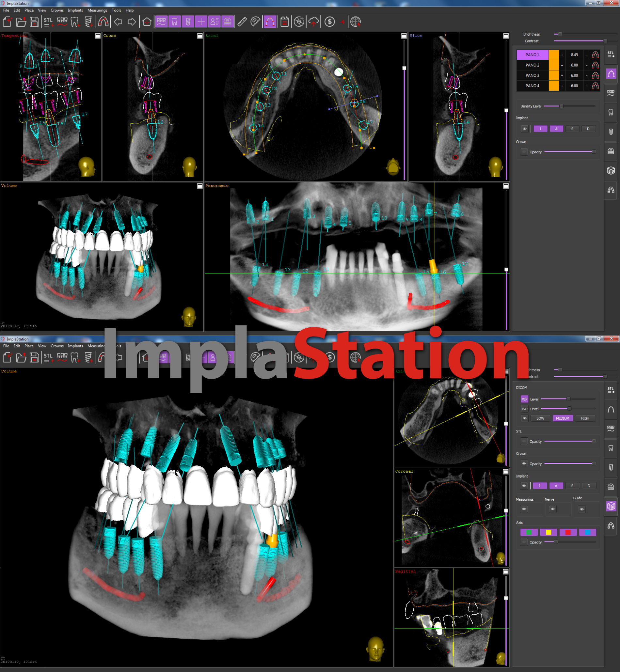Viewport: 620px width, 672px height.
Task: Select PANO 2 row button
Action: coord(533,65)
